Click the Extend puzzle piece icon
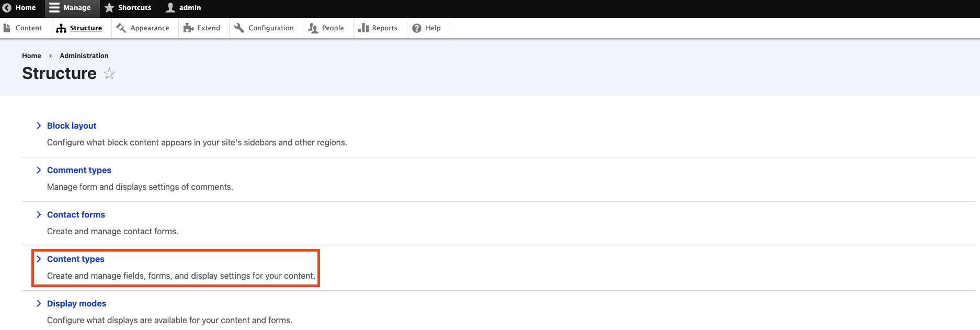Screen dimensions: 980x330 pos(189,28)
